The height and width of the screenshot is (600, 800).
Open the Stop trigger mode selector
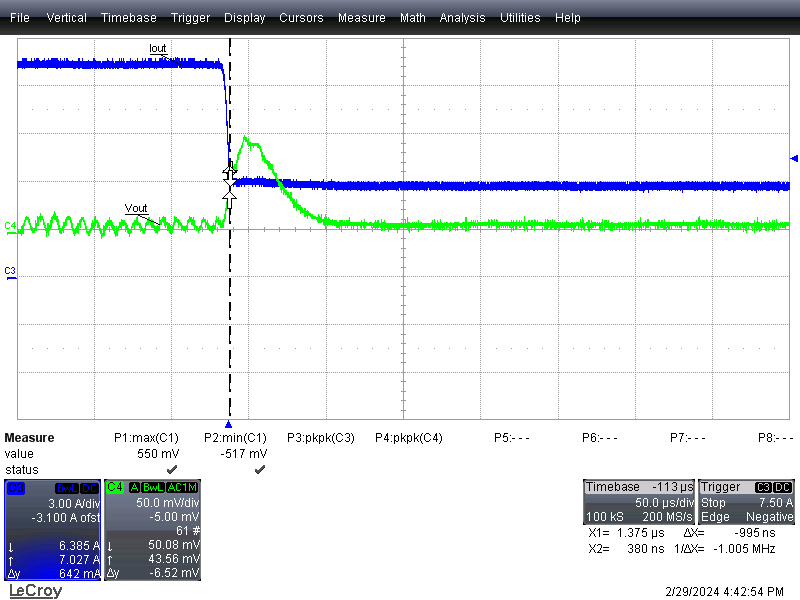[715, 503]
